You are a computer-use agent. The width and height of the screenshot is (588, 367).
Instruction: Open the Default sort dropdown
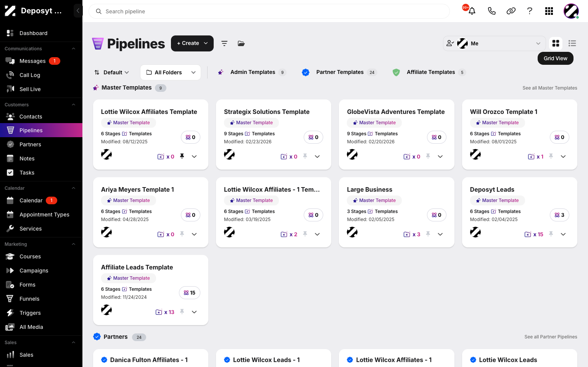point(111,72)
